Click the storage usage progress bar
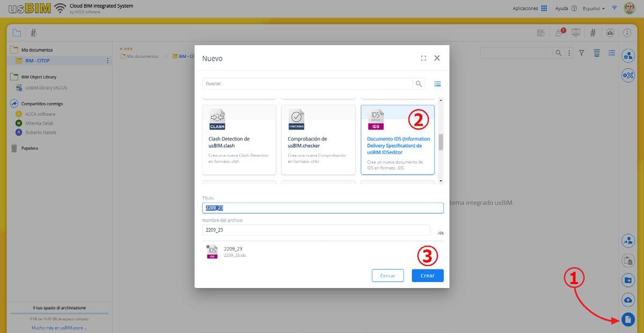Screen dimensions: 644x333 pyautogui.click(x=59, y=314)
